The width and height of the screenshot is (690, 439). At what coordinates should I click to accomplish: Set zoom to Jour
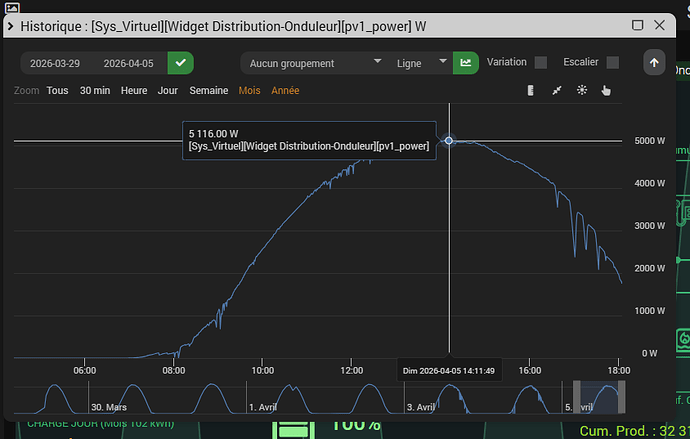coord(168,90)
